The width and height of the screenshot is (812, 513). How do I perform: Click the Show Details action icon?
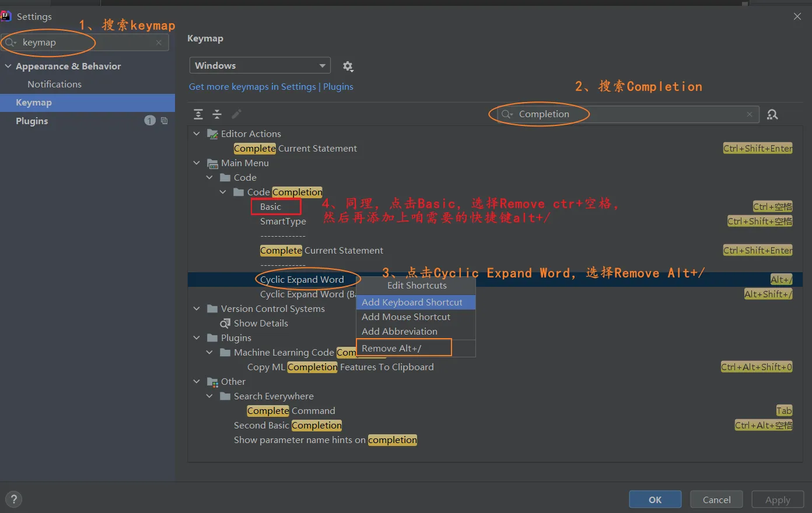[225, 324]
